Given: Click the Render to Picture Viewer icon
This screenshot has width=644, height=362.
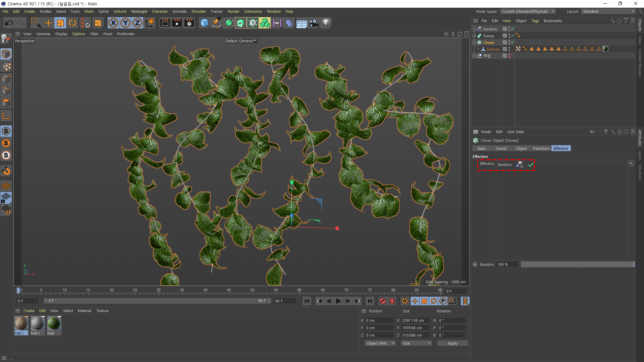Looking at the screenshot, I should pos(177,23).
